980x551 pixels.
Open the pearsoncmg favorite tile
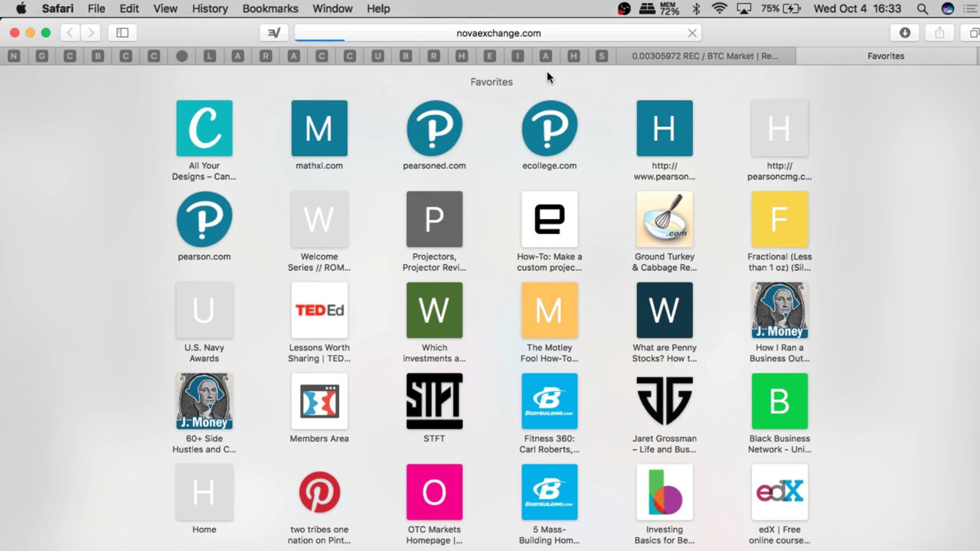click(x=779, y=129)
